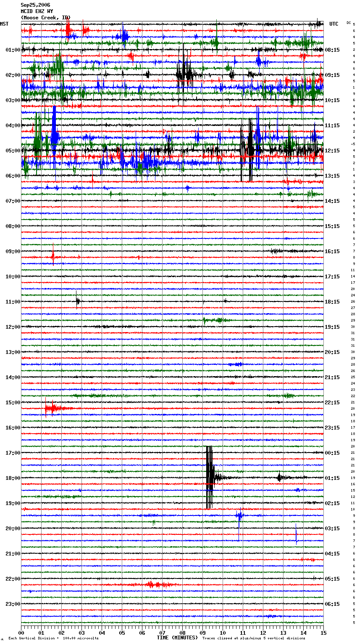This screenshot has height=644, width=357.
Task: Click minute tick label 08 on bottom axis
Action: tap(182, 633)
